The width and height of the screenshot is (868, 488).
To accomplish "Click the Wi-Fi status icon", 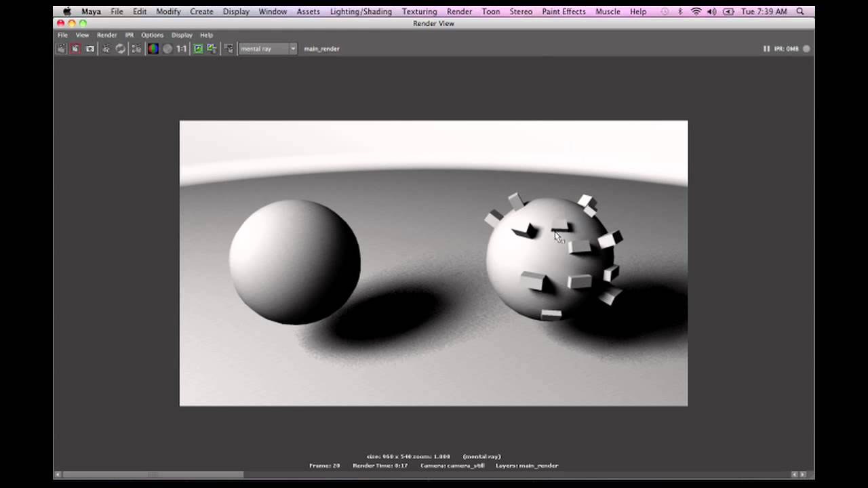I will tap(696, 12).
